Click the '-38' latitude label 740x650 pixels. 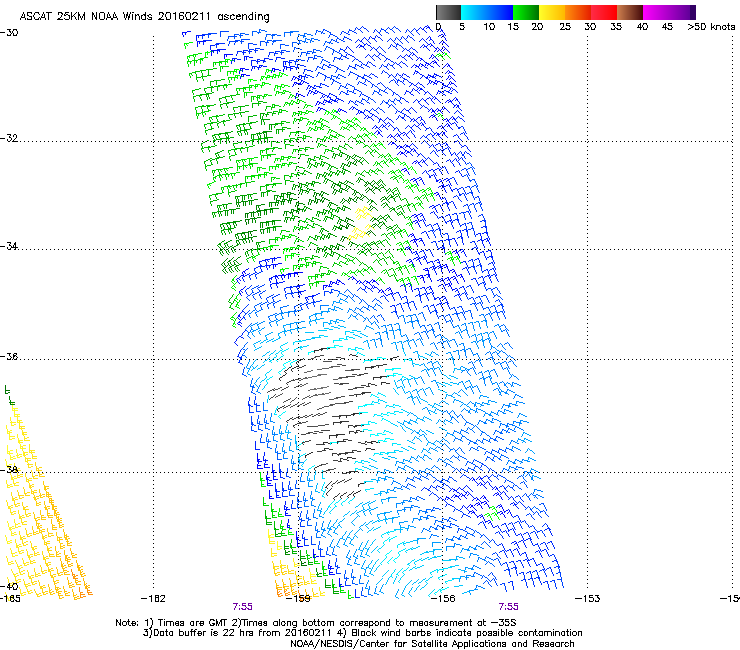(x=9, y=469)
